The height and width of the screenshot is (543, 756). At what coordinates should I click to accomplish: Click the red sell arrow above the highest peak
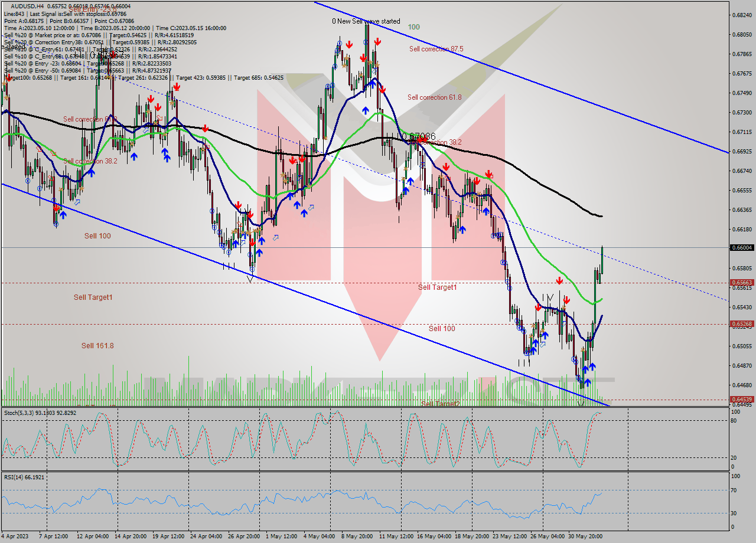[x=377, y=42]
